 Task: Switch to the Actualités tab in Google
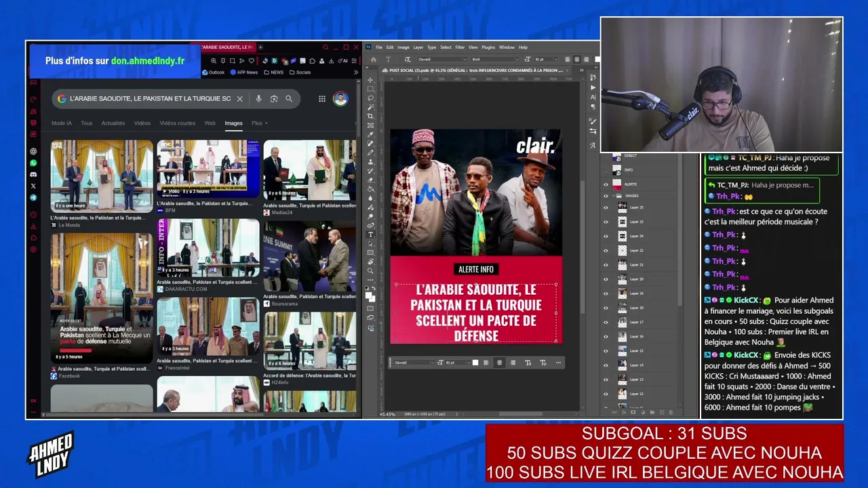point(113,123)
